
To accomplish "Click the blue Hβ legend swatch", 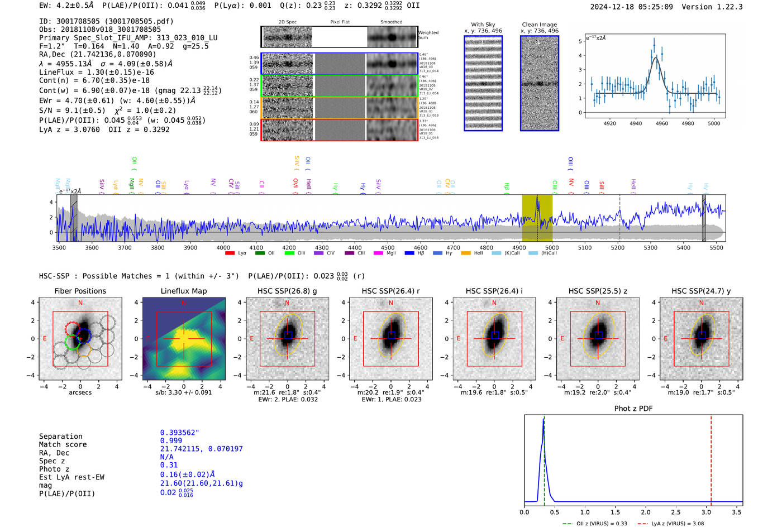I will [x=409, y=253].
